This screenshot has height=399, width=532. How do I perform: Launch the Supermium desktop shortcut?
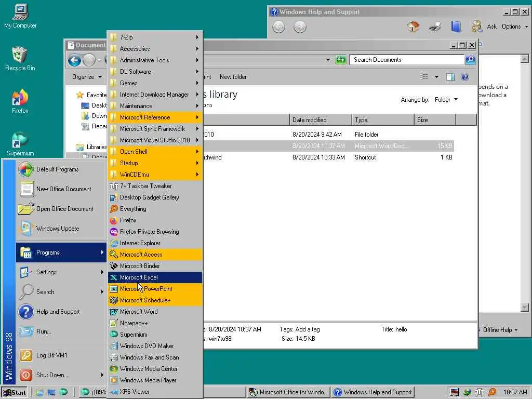20,144
